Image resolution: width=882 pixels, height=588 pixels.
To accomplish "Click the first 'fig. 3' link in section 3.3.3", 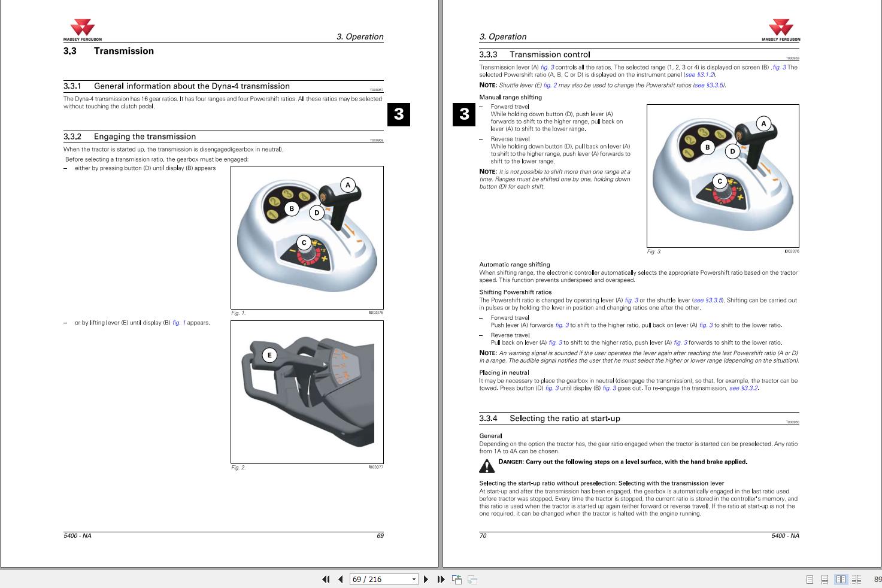I will (x=547, y=67).
